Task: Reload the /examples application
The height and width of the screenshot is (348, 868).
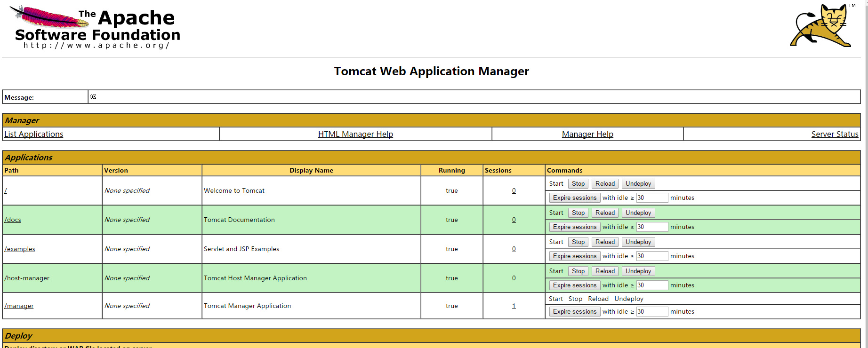Action: [x=605, y=242]
